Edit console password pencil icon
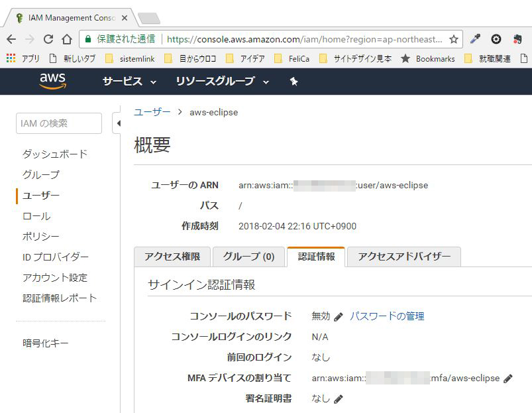This screenshot has height=413, width=532. 339,317
